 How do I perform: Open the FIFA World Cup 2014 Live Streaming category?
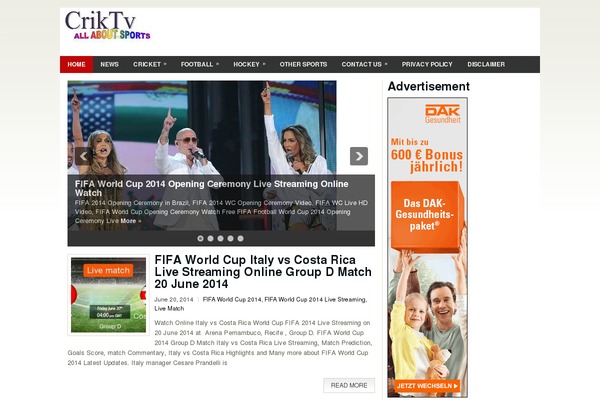[x=315, y=299]
